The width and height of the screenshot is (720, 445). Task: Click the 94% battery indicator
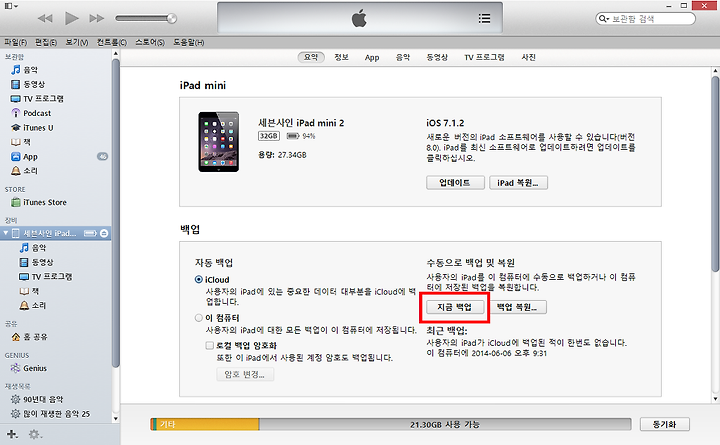click(301, 136)
